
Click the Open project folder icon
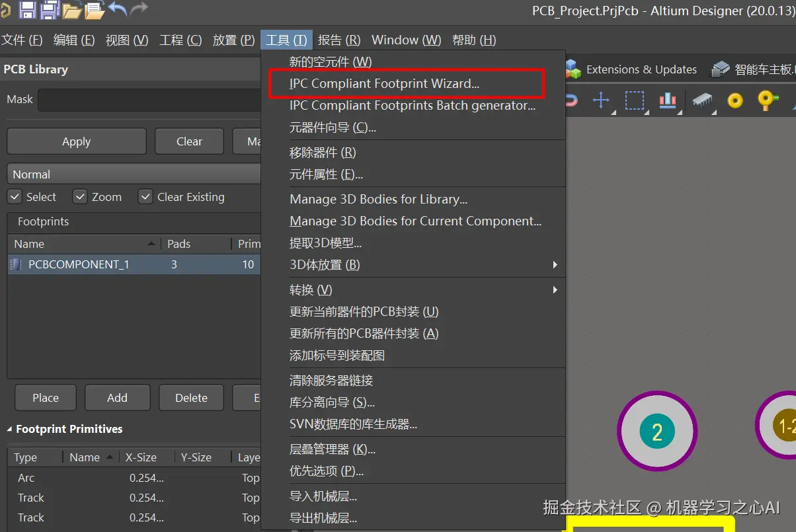(x=95, y=9)
